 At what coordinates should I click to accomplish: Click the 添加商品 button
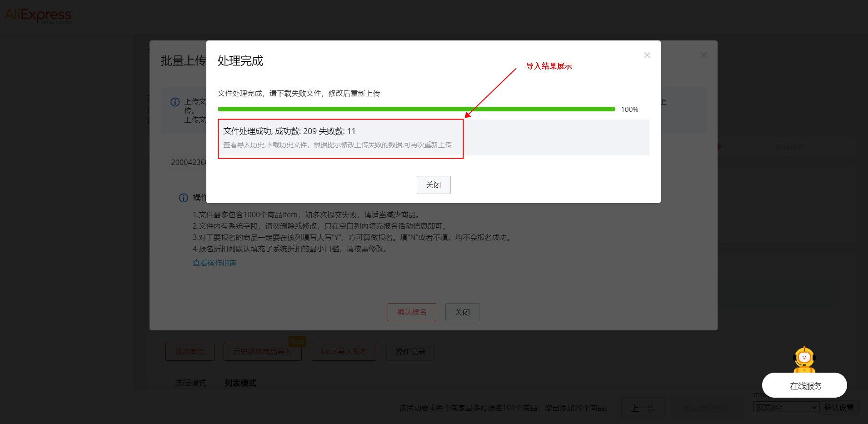190,352
